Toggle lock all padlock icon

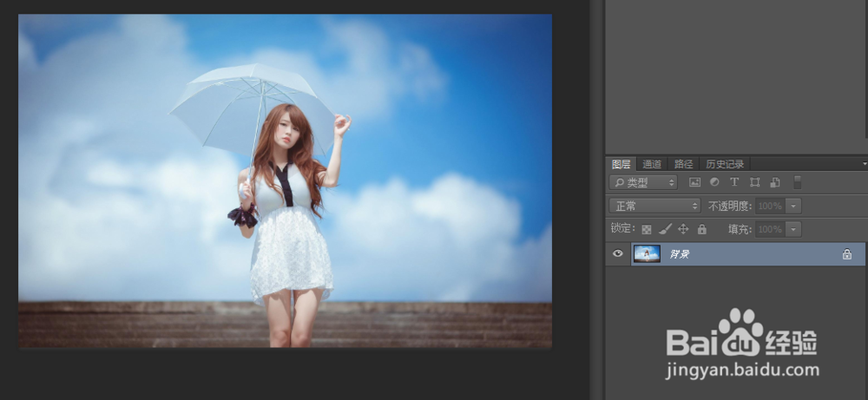click(x=702, y=229)
